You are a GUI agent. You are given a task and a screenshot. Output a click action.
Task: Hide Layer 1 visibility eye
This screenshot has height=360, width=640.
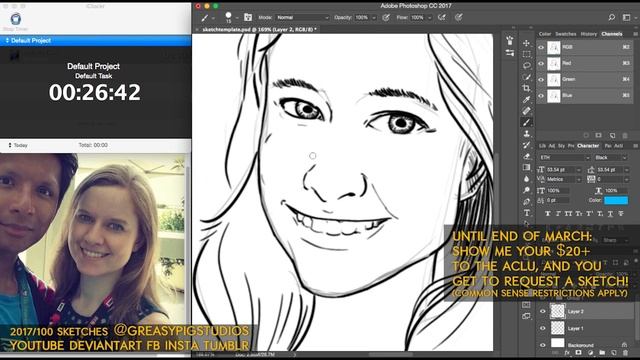click(x=542, y=328)
